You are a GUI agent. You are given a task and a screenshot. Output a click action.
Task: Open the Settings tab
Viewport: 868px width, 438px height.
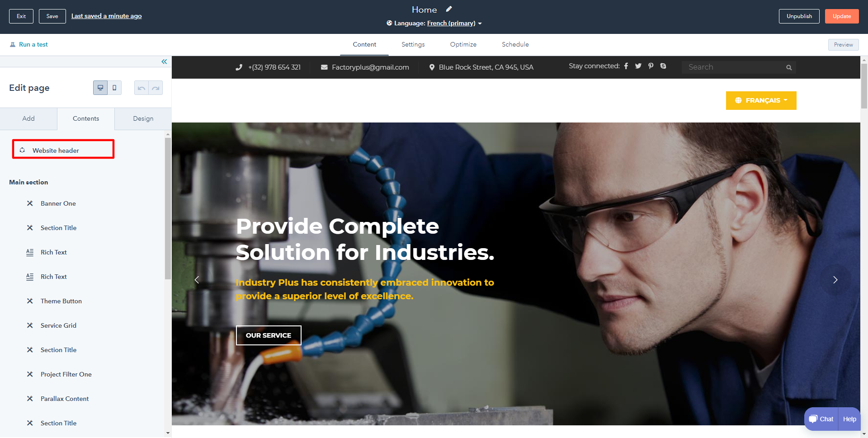click(413, 44)
